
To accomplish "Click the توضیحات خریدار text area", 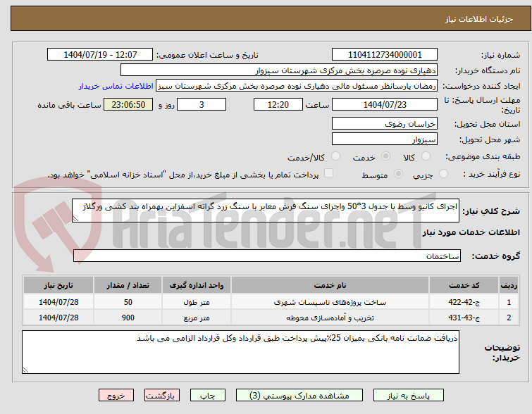I will 240,352.
